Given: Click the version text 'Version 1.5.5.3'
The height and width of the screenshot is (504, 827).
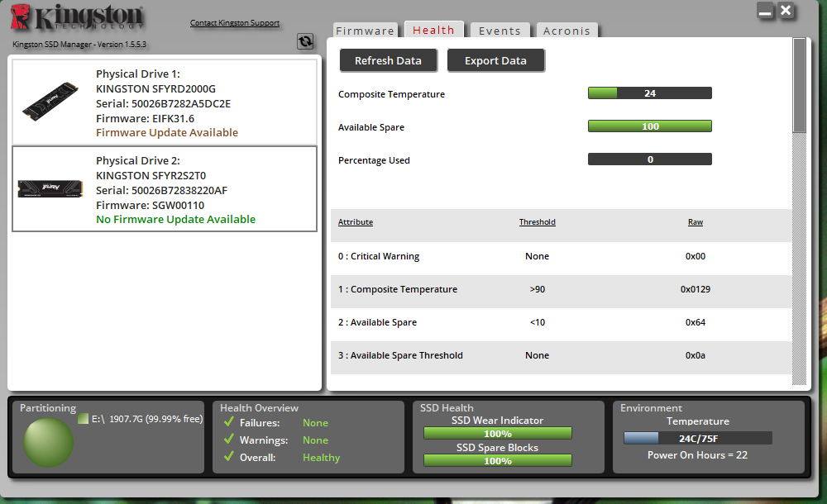Looking at the screenshot, I should pyautogui.click(x=122, y=45).
